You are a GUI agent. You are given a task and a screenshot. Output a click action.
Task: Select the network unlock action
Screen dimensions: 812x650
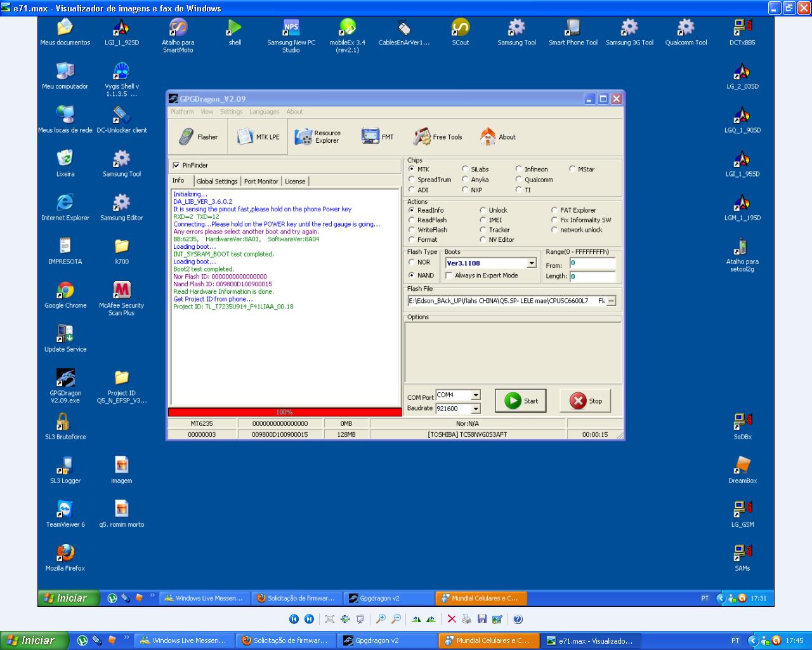pos(554,230)
